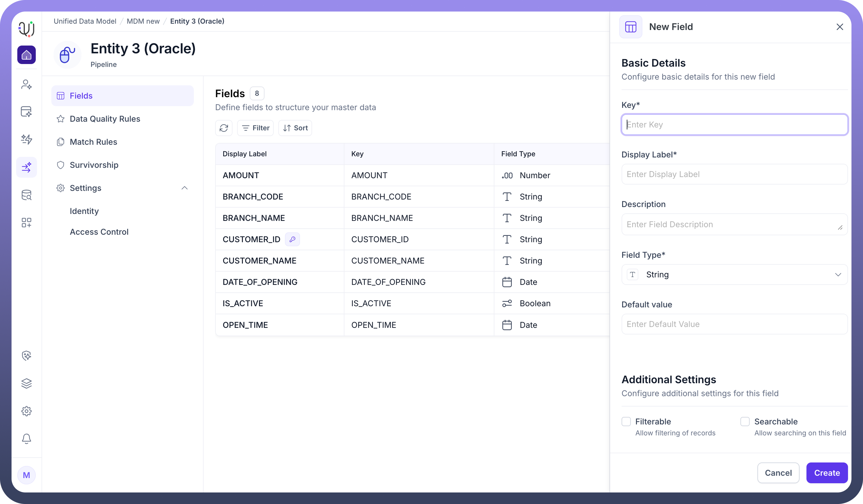Viewport: 863px width, 504px height.
Task: Open the Field Type String dropdown
Action: click(x=734, y=274)
